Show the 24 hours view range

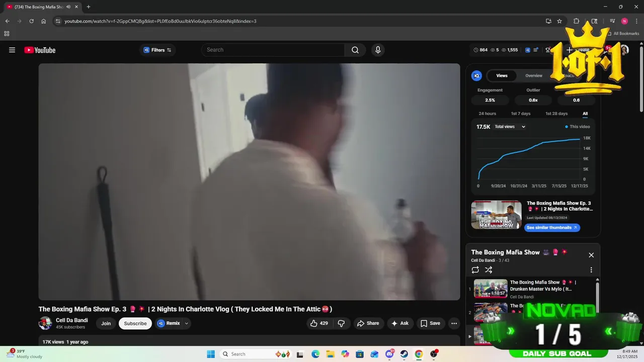(x=487, y=114)
